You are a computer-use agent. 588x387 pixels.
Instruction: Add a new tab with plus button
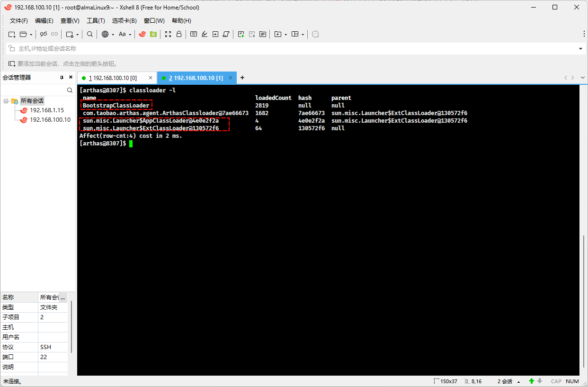pyautogui.click(x=242, y=78)
